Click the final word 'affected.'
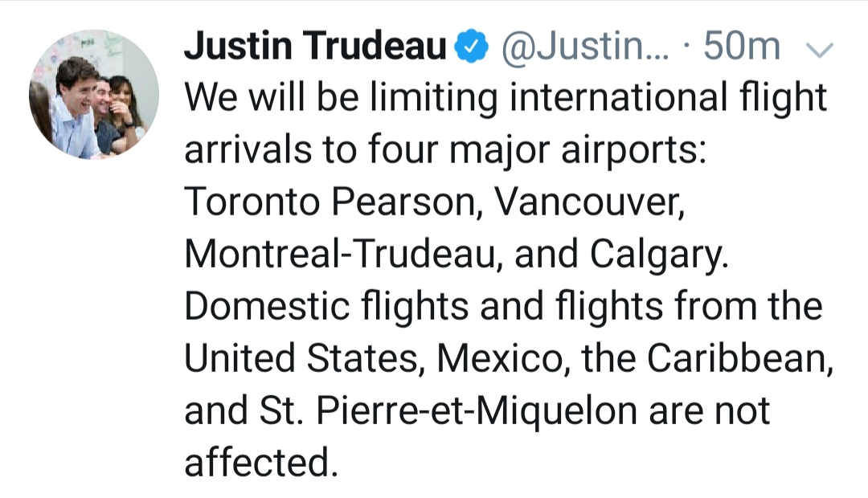The height and width of the screenshot is (498, 868). pyautogui.click(x=260, y=463)
